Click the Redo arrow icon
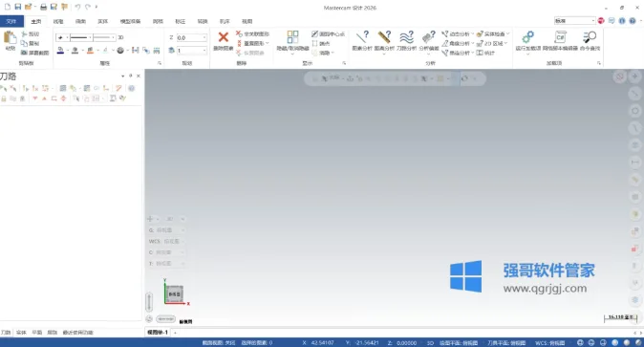This screenshot has width=644, height=347. [x=88, y=7]
